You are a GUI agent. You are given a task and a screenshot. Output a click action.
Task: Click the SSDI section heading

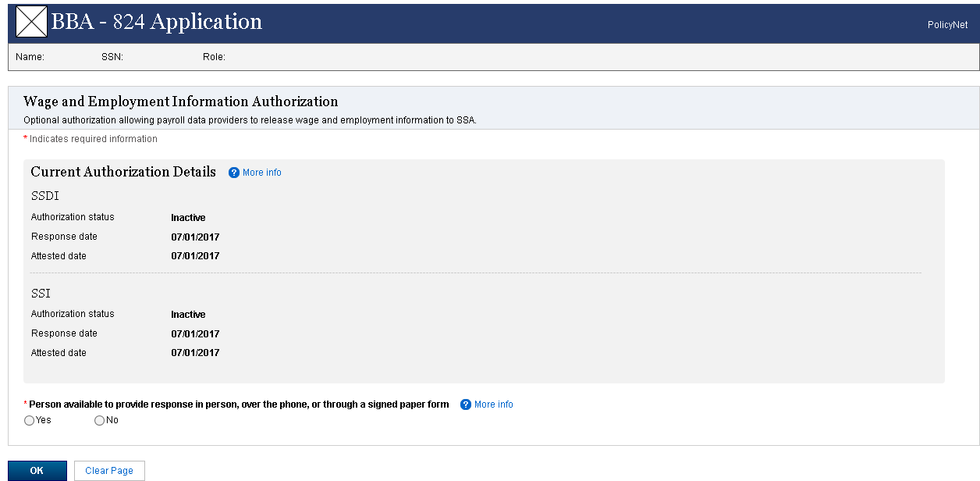pos(44,196)
